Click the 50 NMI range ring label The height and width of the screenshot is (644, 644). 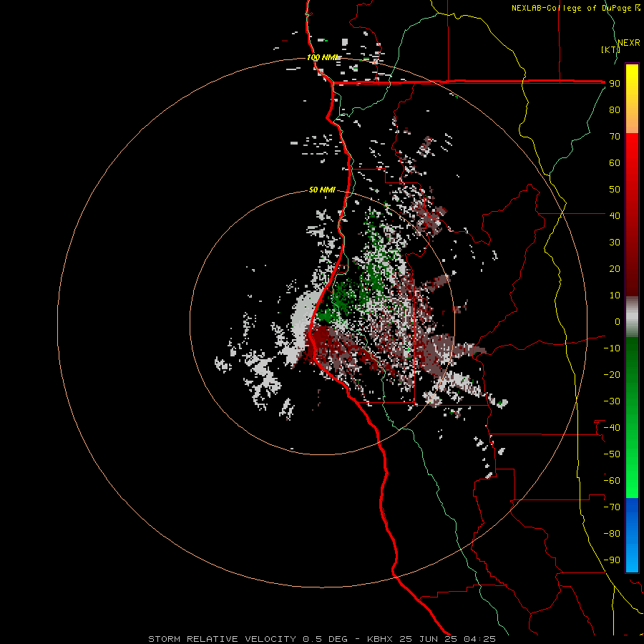coord(322,190)
